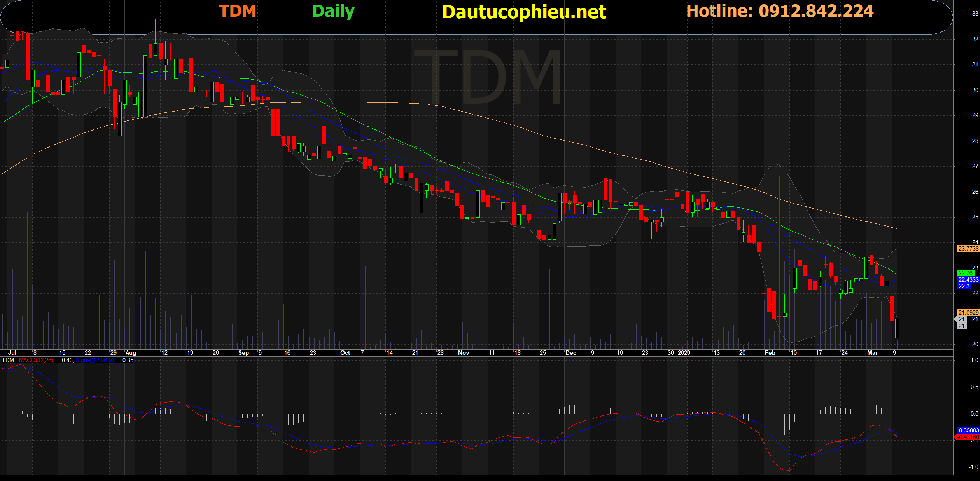The image size is (980, 481).
Task: Click the blue Signal(12,26,9) legend label
Action: pyautogui.click(x=94, y=361)
